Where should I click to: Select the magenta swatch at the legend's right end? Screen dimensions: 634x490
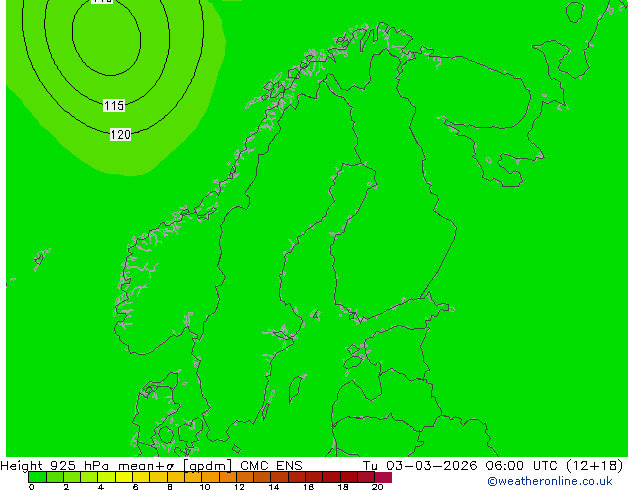(x=383, y=477)
